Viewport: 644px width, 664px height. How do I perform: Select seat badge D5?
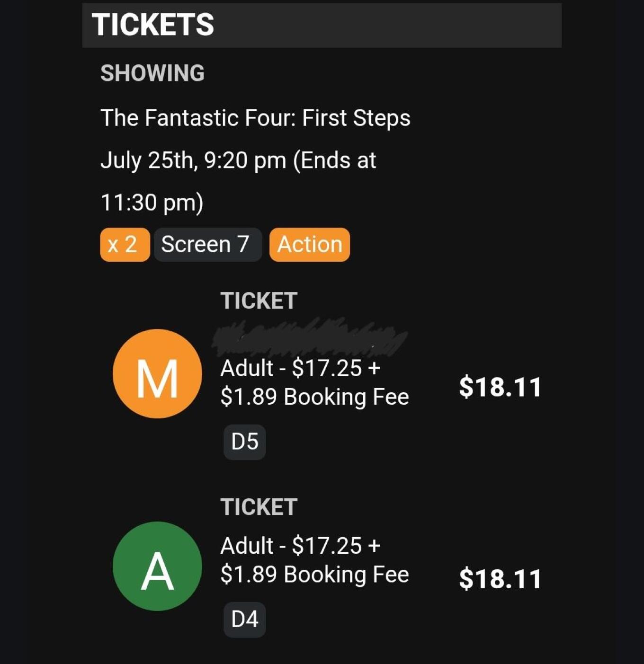[244, 442]
